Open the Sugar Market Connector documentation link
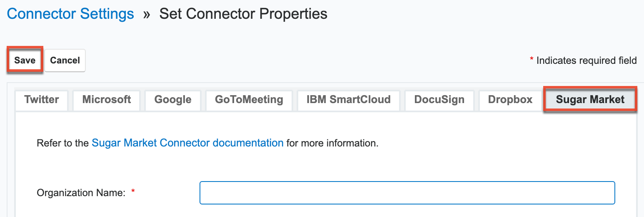644x217 pixels. tap(187, 143)
